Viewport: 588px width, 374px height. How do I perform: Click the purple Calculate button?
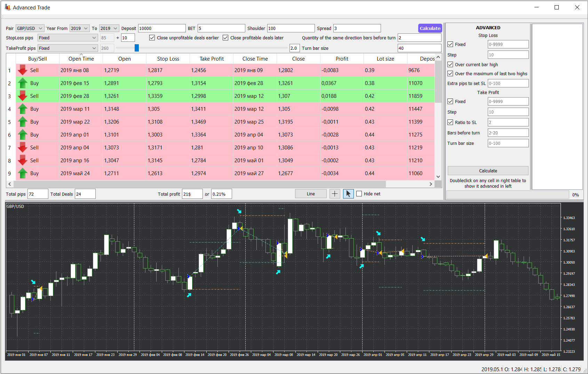430,28
